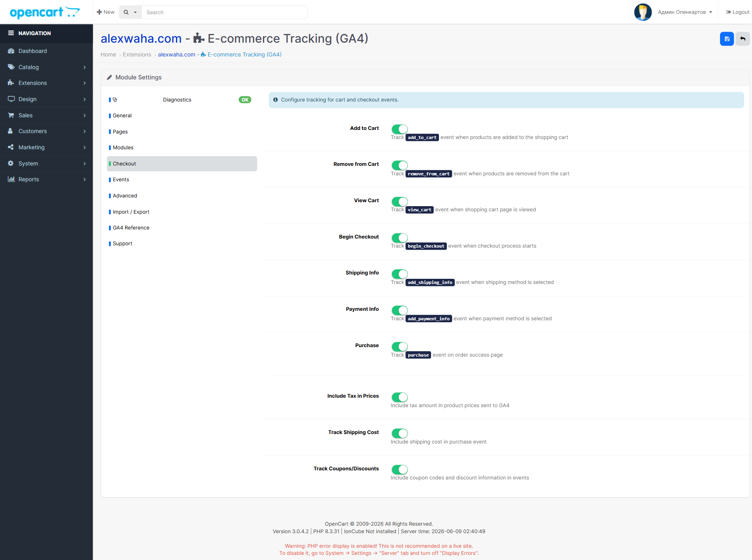
Task: Click the Dashboard menu item
Action: coord(47,51)
